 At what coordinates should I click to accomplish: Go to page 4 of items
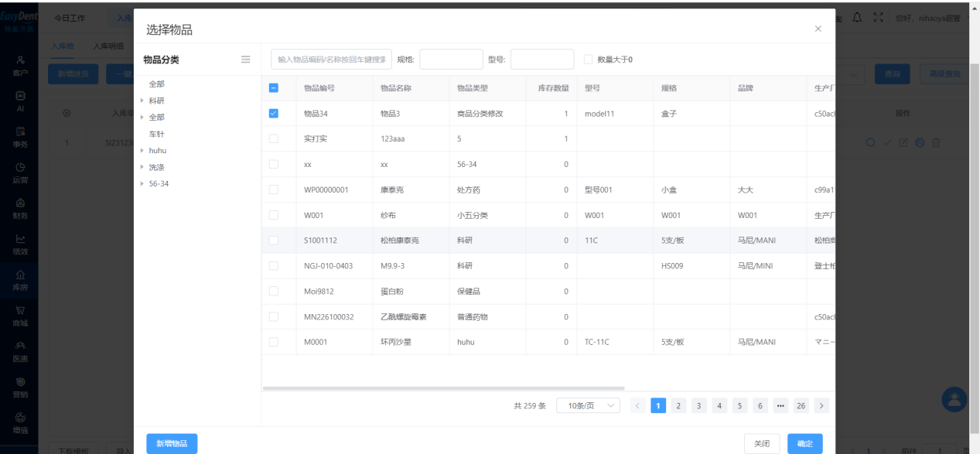719,406
